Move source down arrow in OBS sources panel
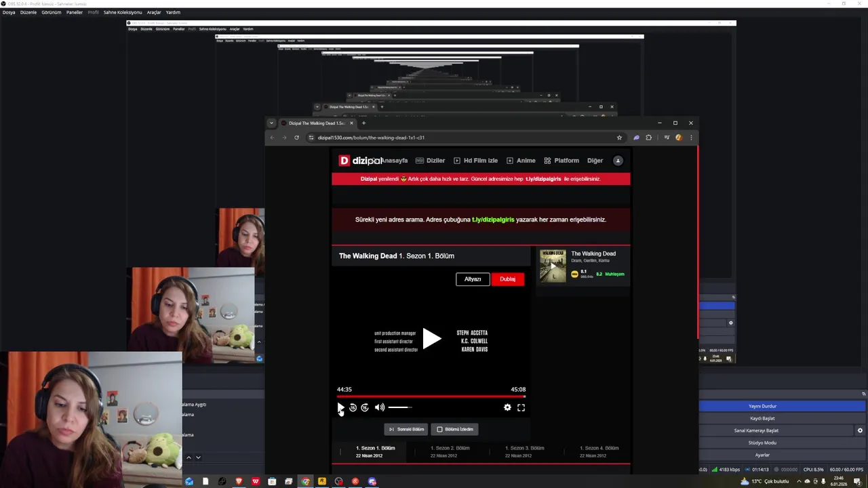This screenshot has height=488, width=868. pyautogui.click(x=198, y=457)
